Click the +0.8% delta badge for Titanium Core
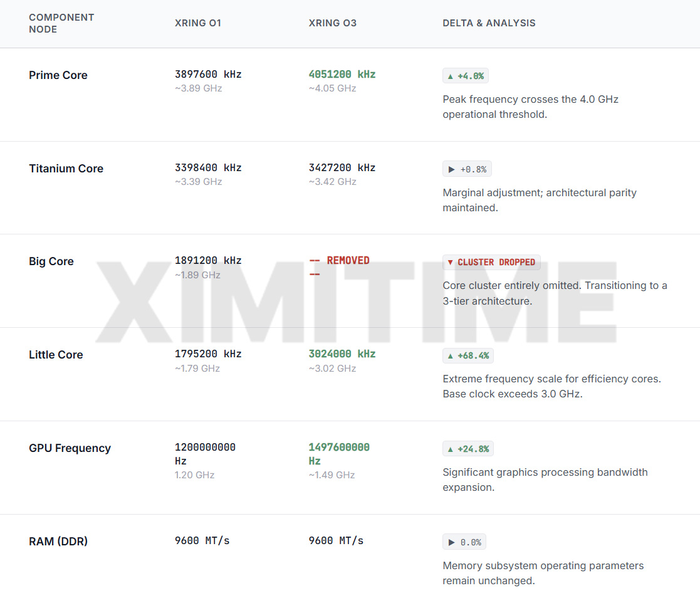The height and width of the screenshot is (603, 700). [x=467, y=169]
